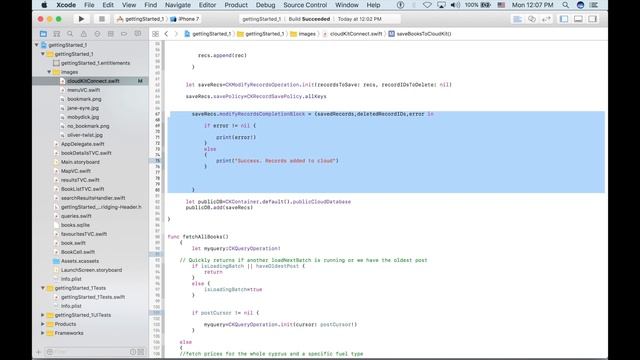Collapse the gettingStarted_1 group folder
The height and width of the screenshot is (360, 640).
pyautogui.click(x=43, y=54)
